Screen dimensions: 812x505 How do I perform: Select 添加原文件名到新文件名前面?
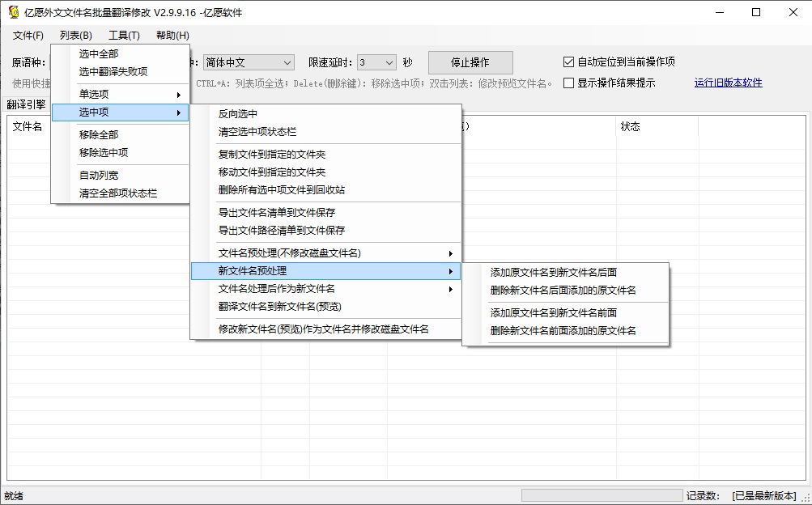566,313
